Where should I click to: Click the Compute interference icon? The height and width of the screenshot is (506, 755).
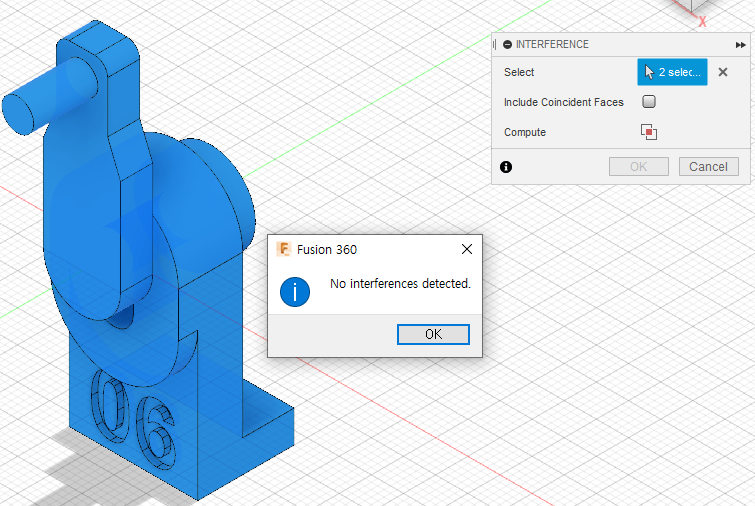point(649,132)
